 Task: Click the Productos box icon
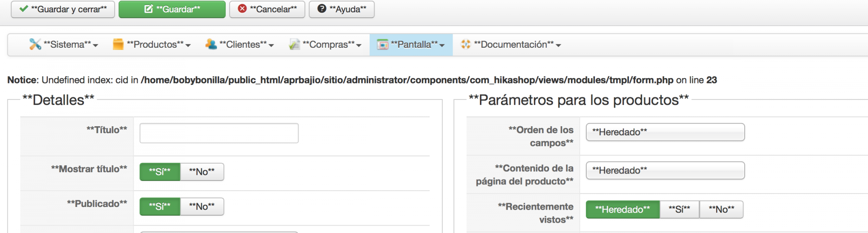click(118, 44)
